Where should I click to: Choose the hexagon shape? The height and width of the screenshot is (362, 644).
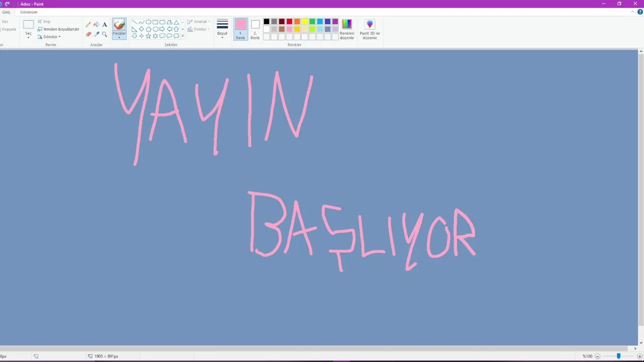click(155, 29)
